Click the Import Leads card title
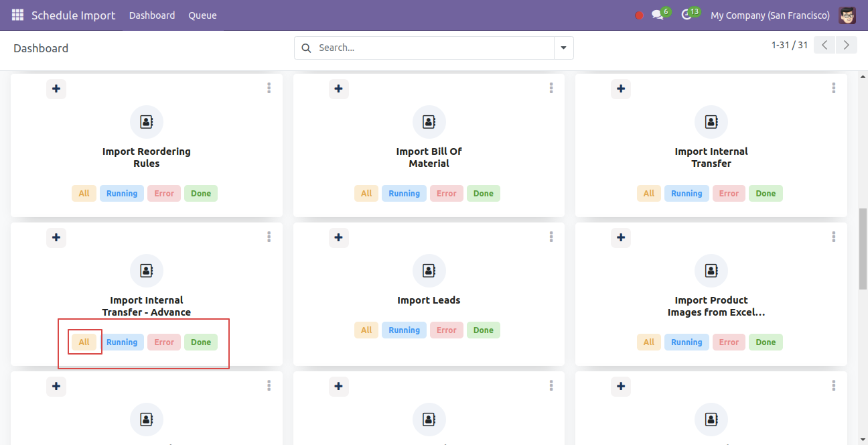This screenshot has width=868, height=445. (x=429, y=300)
